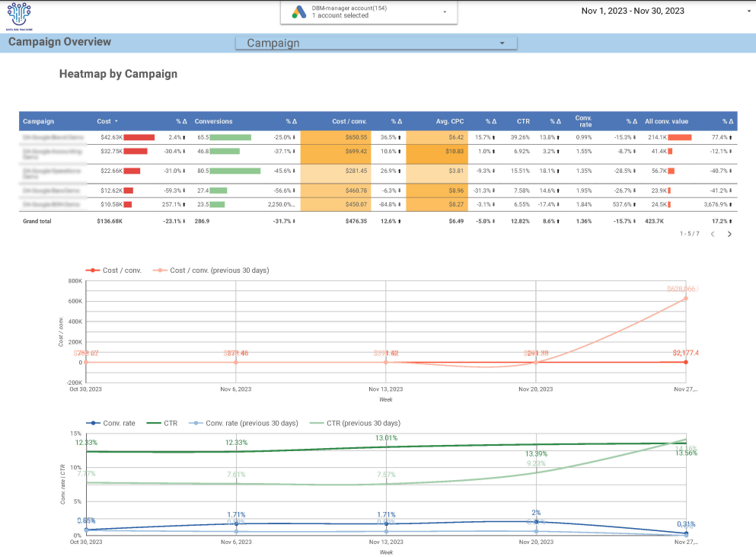Open the DBM-manager account selector dropdown
The width and height of the screenshot is (756, 557).
(x=445, y=12)
